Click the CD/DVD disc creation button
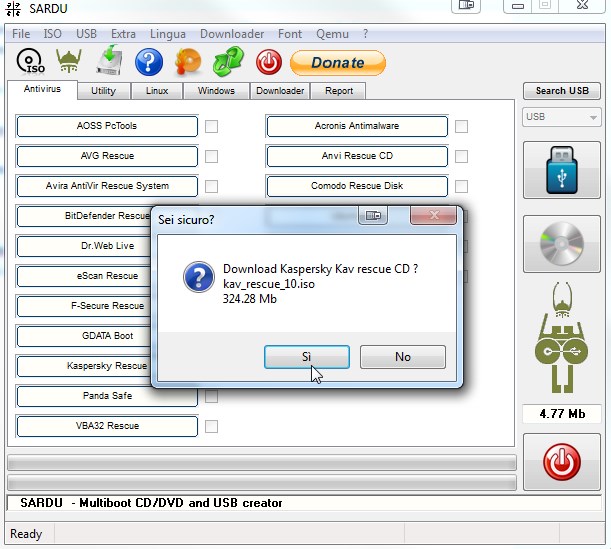This screenshot has height=549, width=611. pyautogui.click(x=562, y=244)
